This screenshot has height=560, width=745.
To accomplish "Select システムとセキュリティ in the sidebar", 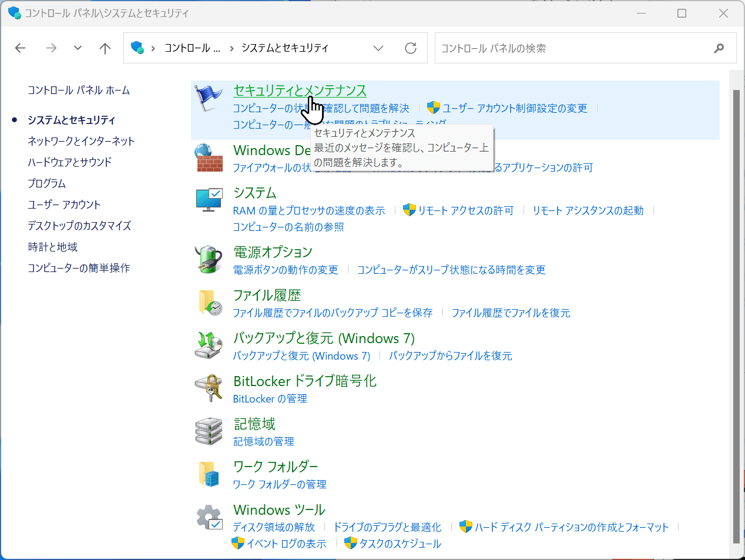I will 72,120.
